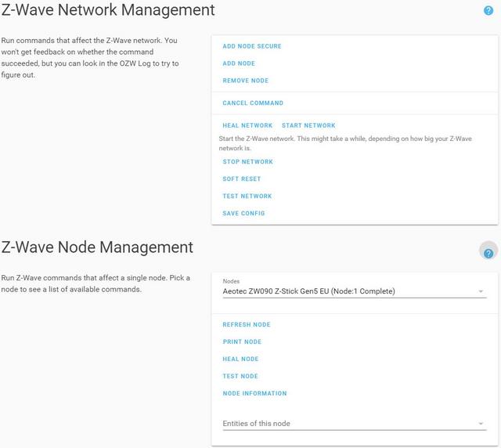Open help for Z-Wave Network Management
The height and width of the screenshot is (448, 501).
pos(488,10)
